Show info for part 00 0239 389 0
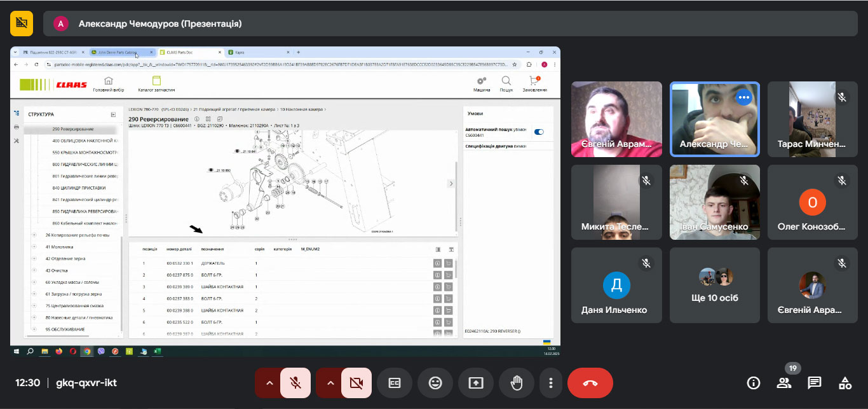The height and width of the screenshot is (409, 868). click(437, 287)
